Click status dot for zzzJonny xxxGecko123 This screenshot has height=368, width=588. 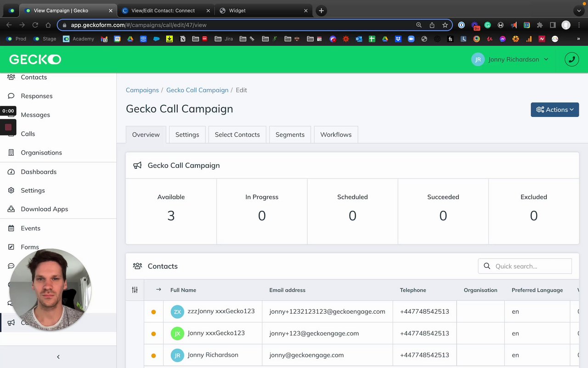(x=153, y=312)
